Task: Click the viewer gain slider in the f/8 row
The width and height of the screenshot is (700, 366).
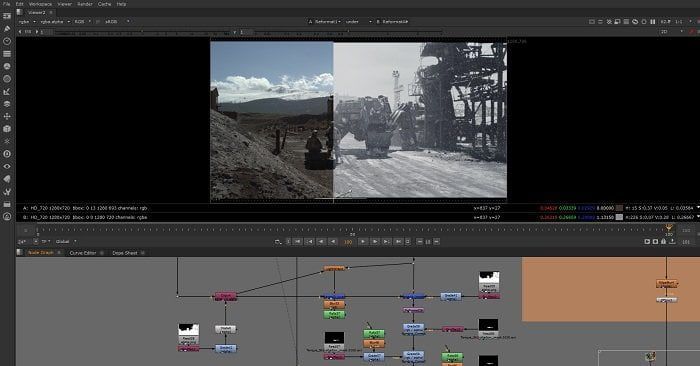Action: coord(142,32)
